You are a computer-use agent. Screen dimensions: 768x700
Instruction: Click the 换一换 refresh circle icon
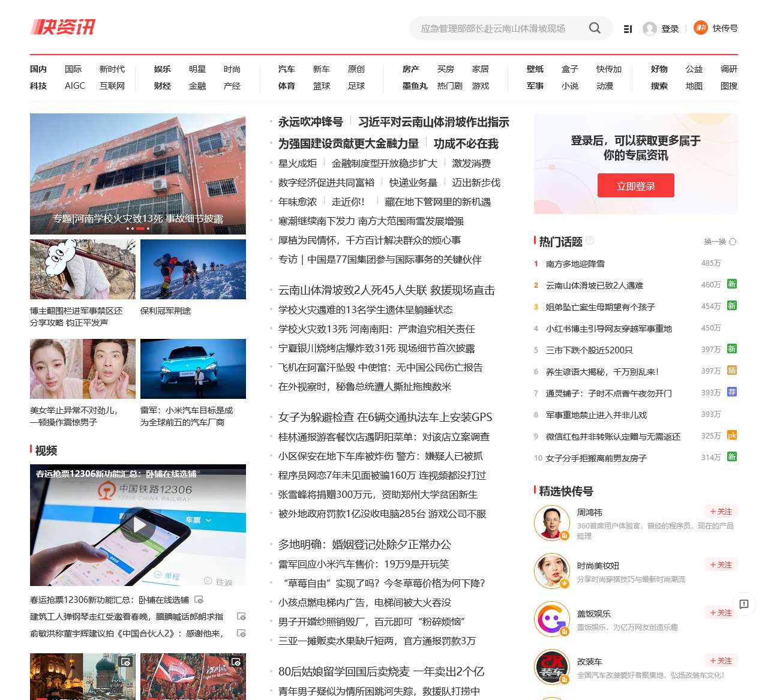click(x=732, y=242)
